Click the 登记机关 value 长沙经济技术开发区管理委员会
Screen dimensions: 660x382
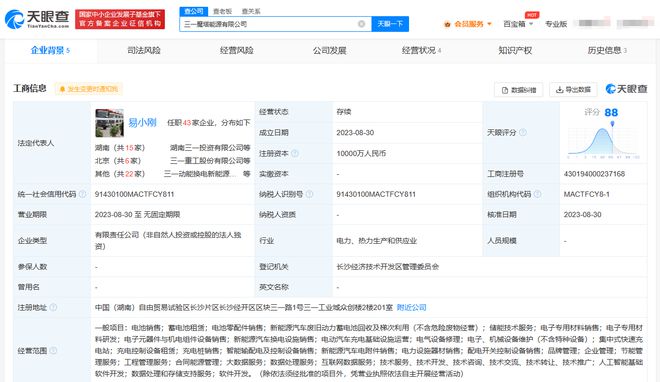click(387, 266)
